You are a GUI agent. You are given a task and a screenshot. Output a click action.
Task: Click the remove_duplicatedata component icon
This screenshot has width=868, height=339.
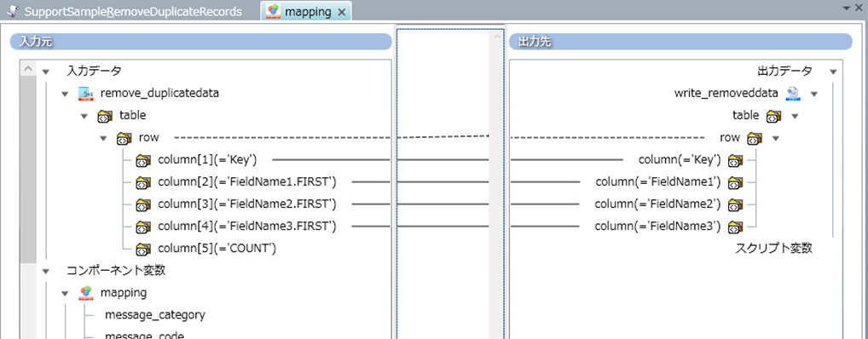(84, 94)
